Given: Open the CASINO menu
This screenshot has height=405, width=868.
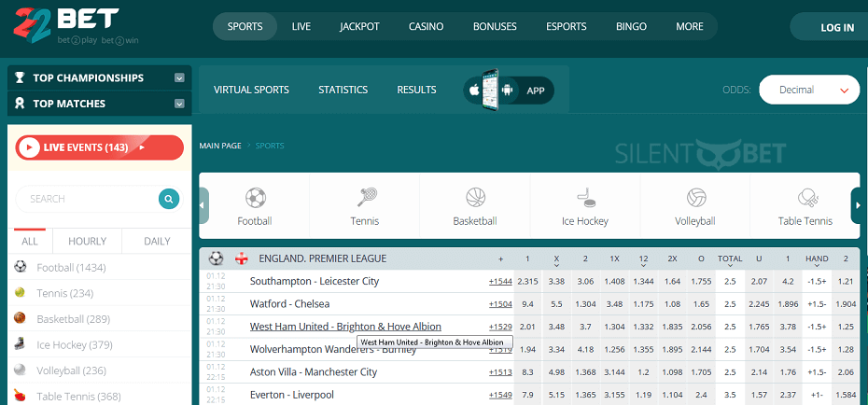Looking at the screenshot, I should click(x=427, y=26).
